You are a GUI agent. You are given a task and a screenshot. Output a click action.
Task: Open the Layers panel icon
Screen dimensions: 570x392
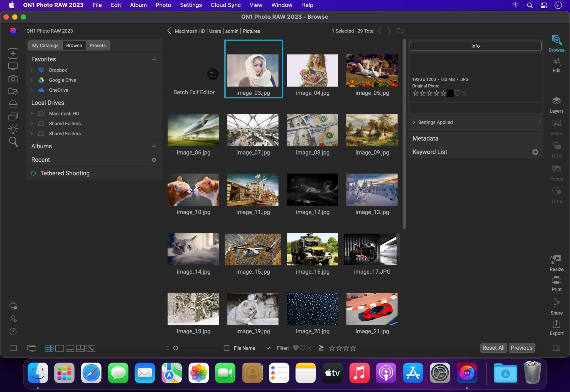[x=556, y=101]
